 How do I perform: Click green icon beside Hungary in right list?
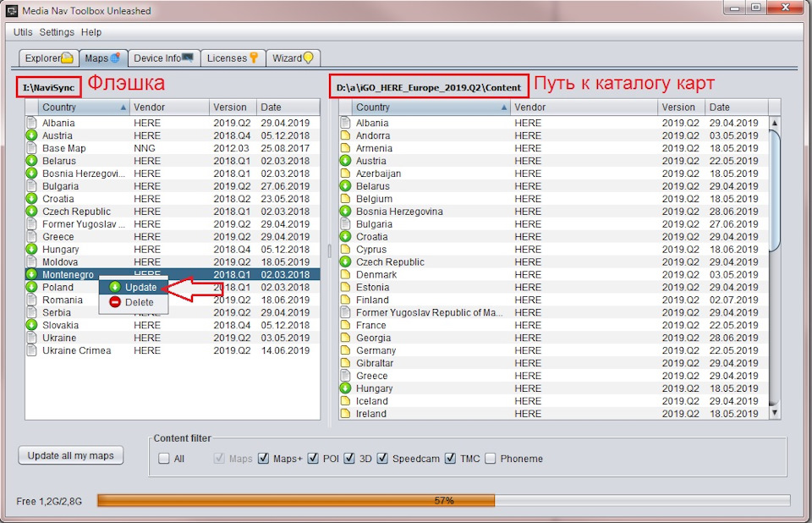coord(345,388)
